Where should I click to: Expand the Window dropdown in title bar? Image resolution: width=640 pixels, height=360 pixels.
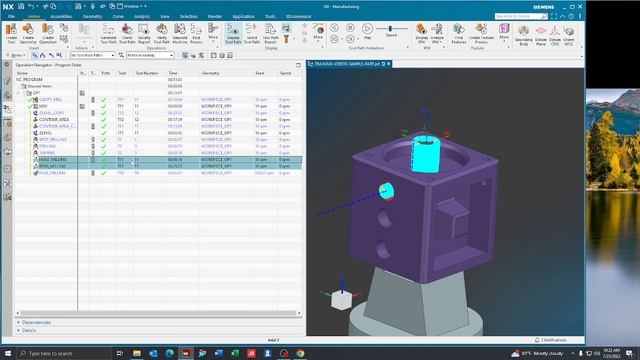(131, 7)
